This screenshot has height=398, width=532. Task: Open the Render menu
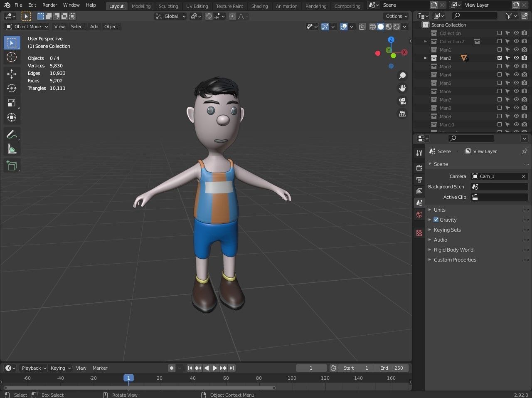click(49, 5)
